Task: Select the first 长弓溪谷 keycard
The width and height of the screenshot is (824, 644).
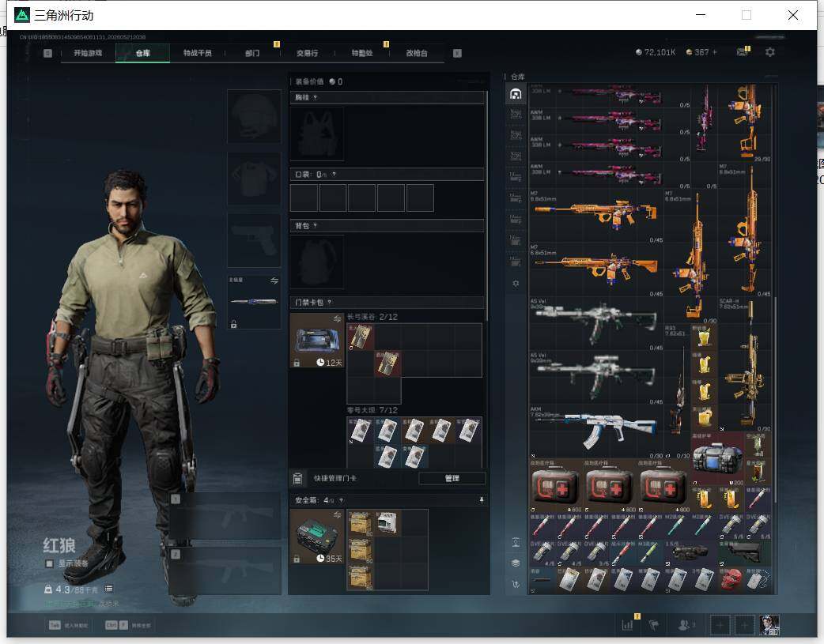Action: (x=361, y=337)
